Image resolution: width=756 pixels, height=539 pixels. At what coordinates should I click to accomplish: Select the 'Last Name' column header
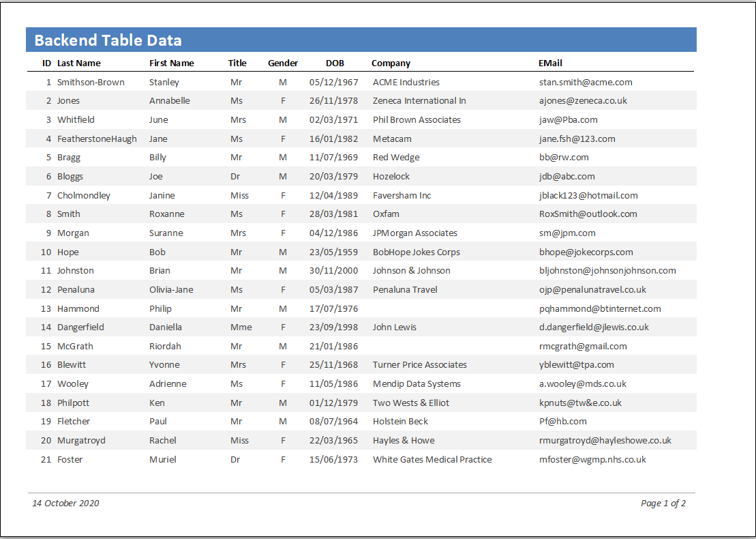click(78, 63)
